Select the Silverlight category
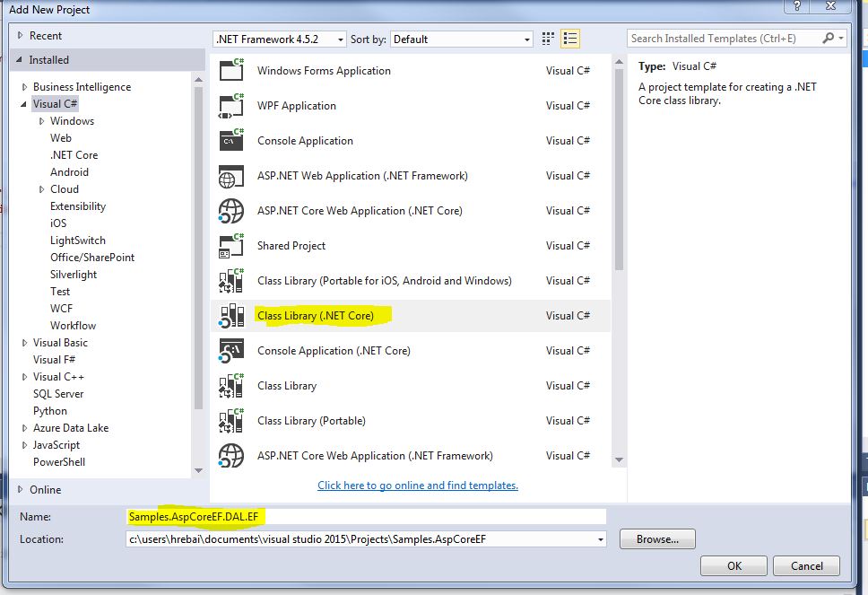 click(x=74, y=275)
